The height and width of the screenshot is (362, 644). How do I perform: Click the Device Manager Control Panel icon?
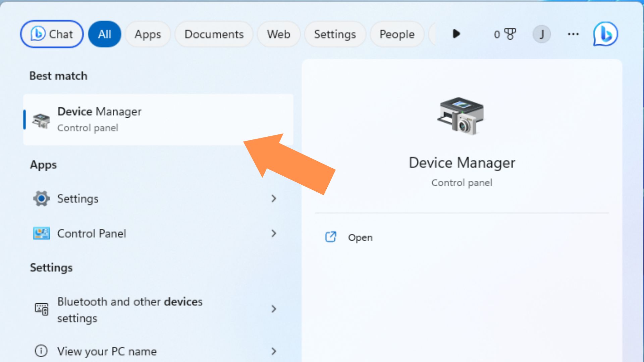pyautogui.click(x=41, y=119)
